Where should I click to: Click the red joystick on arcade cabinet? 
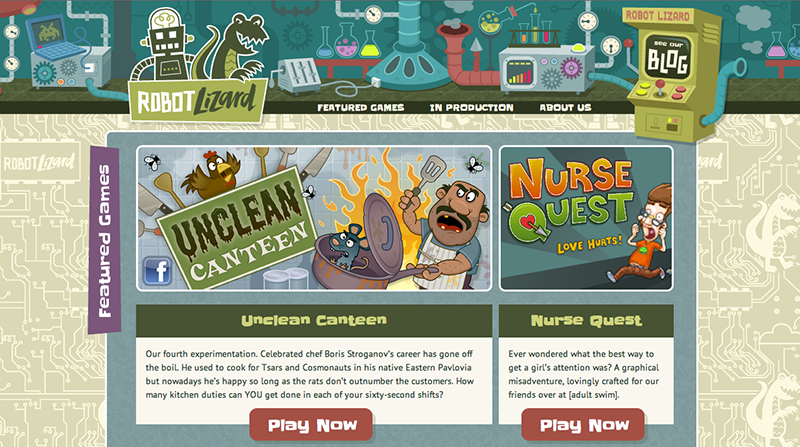(x=660, y=88)
